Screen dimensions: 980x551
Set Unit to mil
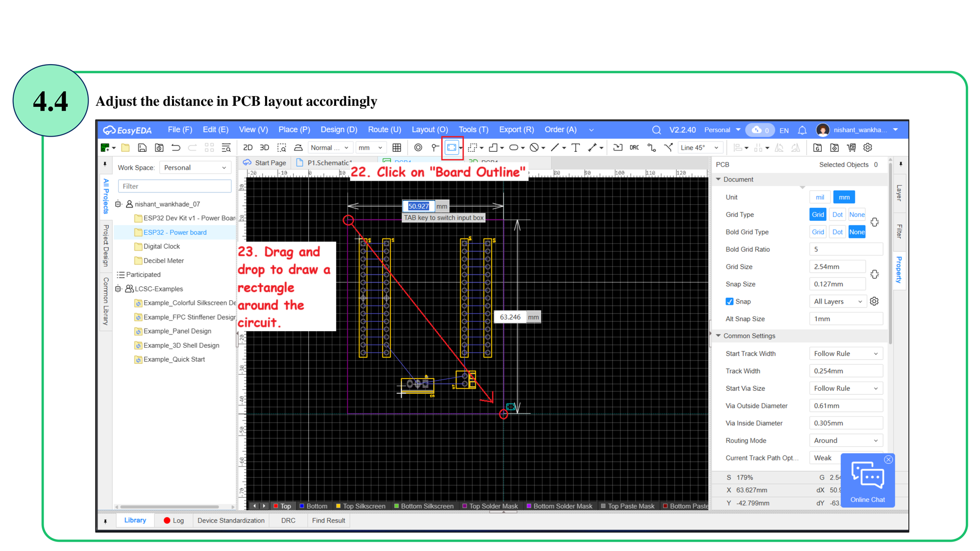pos(820,197)
